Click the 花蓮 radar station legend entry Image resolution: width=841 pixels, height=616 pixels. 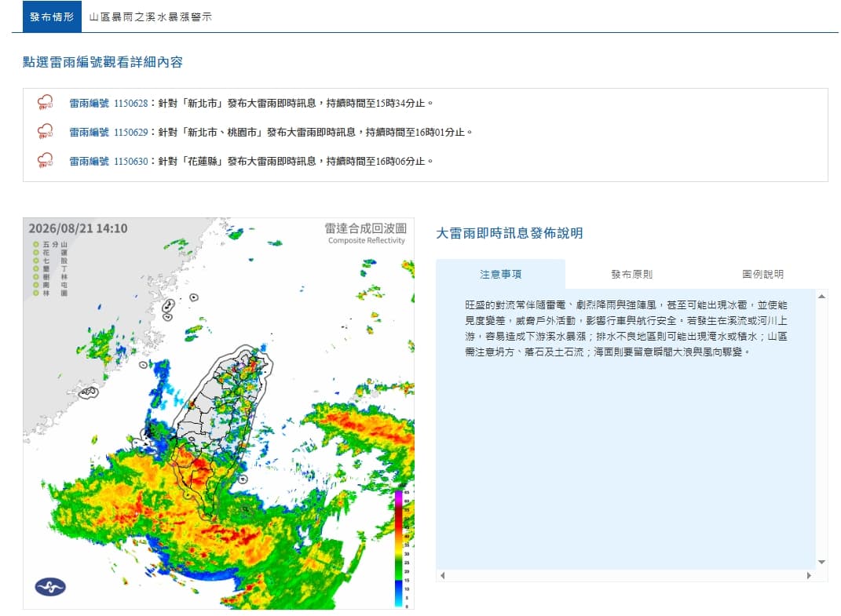50,253
